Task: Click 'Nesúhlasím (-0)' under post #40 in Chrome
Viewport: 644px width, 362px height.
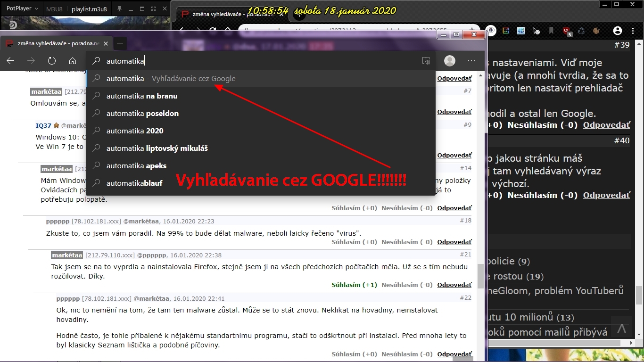Action: tap(543, 195)
